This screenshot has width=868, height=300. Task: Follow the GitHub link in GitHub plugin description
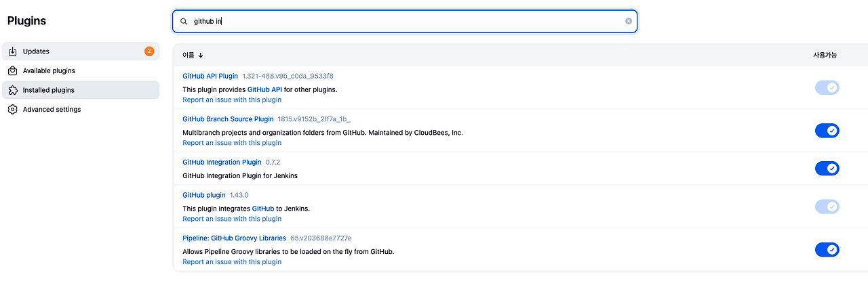point(263,209)
